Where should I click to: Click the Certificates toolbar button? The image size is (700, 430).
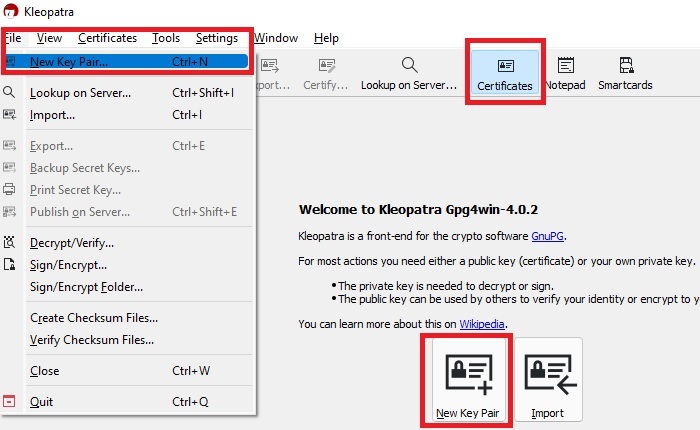505,72
